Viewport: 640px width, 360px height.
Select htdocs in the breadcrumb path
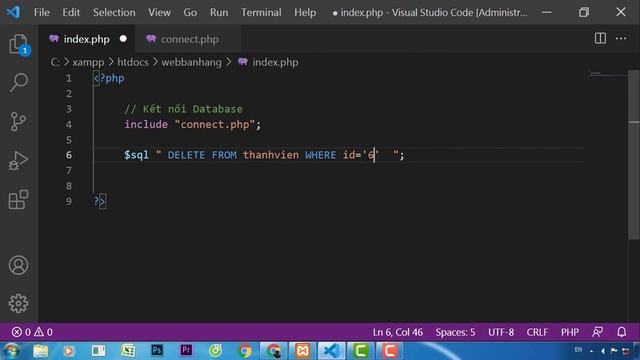[x=133, y=62]
